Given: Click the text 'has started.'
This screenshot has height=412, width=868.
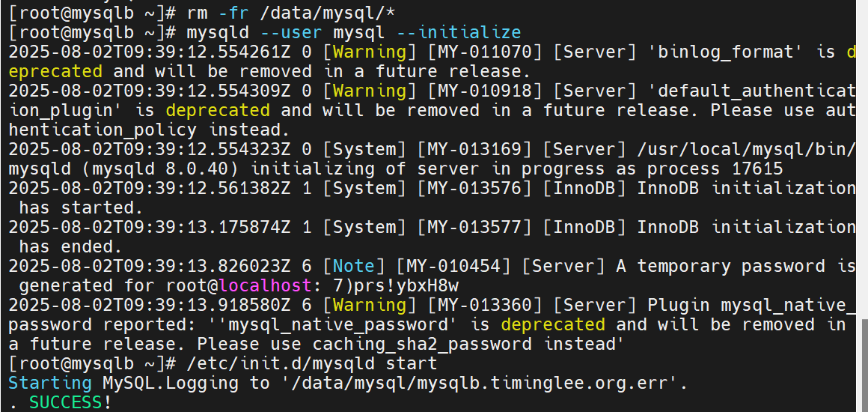Looking at the screenshot, I should [82, 208].
